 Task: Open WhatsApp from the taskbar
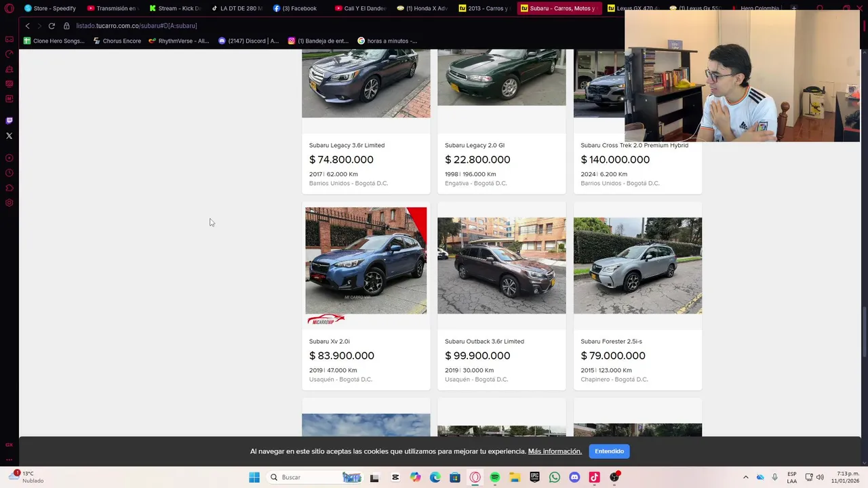click(x=555, y=477)
